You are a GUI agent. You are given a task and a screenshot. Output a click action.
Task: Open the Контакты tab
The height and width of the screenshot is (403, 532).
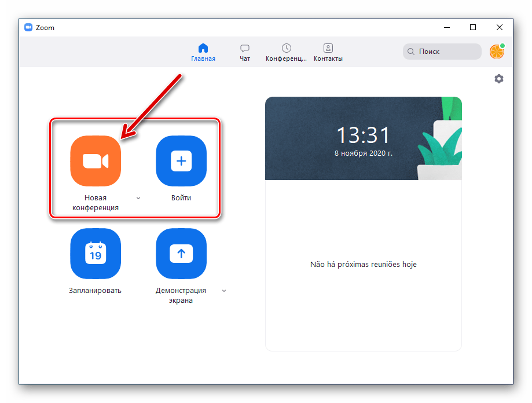pyautogui.click(x=328, y=53)
